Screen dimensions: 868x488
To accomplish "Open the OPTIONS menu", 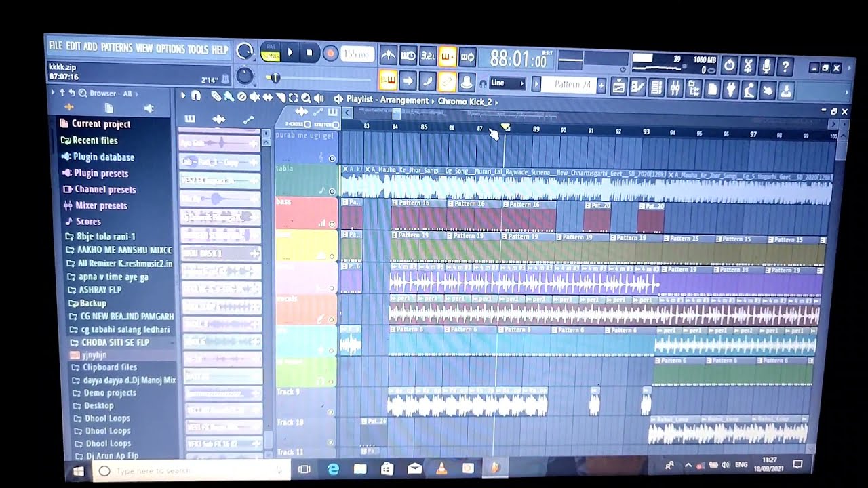I will (170, 49).
